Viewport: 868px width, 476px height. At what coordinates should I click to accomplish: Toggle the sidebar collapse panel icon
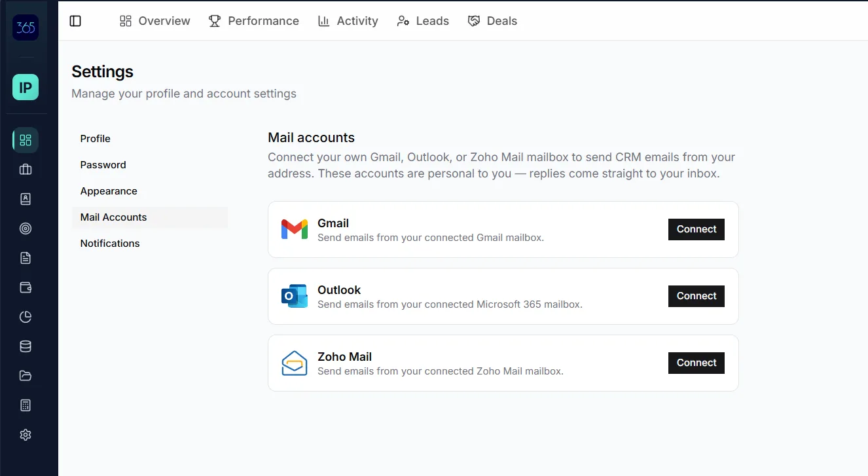tap(75, 21)
